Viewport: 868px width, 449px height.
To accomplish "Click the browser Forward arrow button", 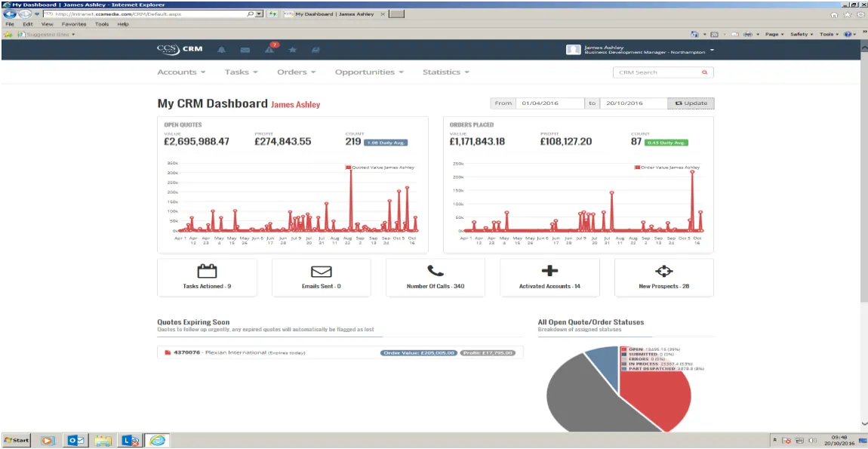I will pos(24,14).
